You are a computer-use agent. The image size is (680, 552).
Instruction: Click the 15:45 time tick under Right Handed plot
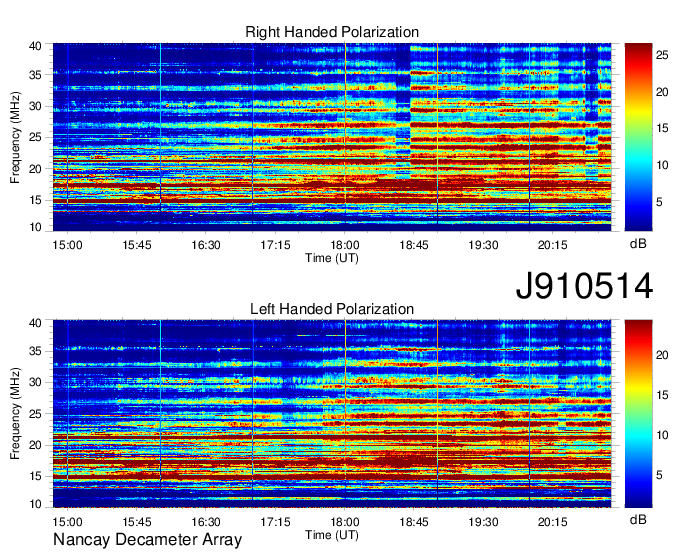137,245
